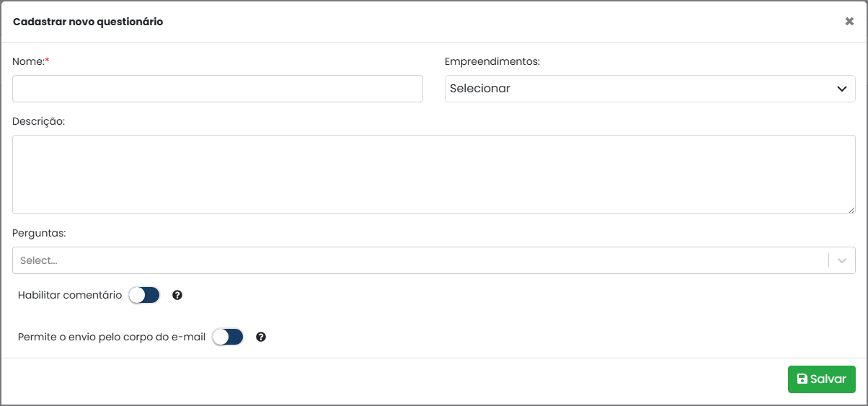
Task: Click the Permite o envio label text
Action: [x=112, y=337]
